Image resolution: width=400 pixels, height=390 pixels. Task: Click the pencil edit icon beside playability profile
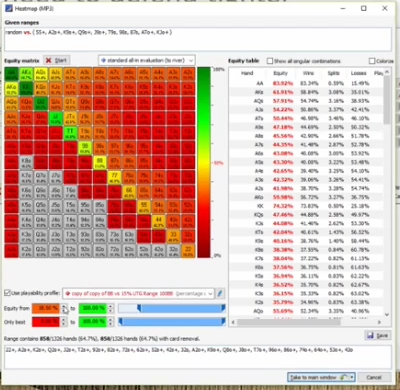[x=220, y=293]
